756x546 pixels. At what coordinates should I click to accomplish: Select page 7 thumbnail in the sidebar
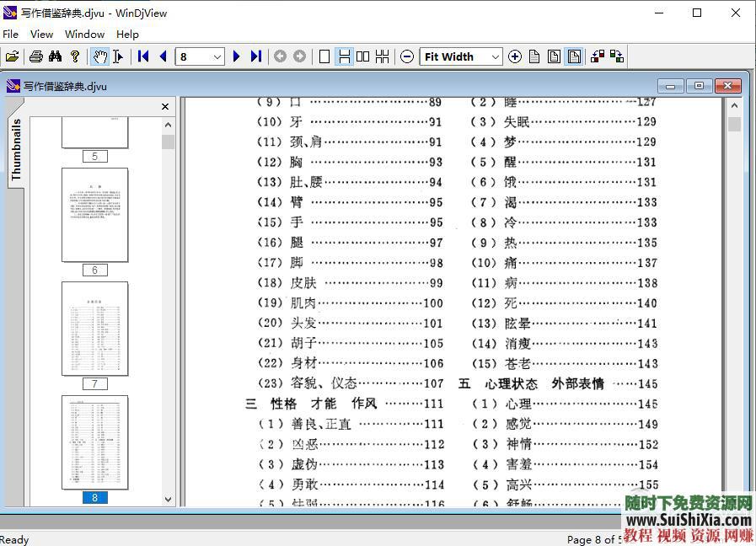(x=94, y=329)
